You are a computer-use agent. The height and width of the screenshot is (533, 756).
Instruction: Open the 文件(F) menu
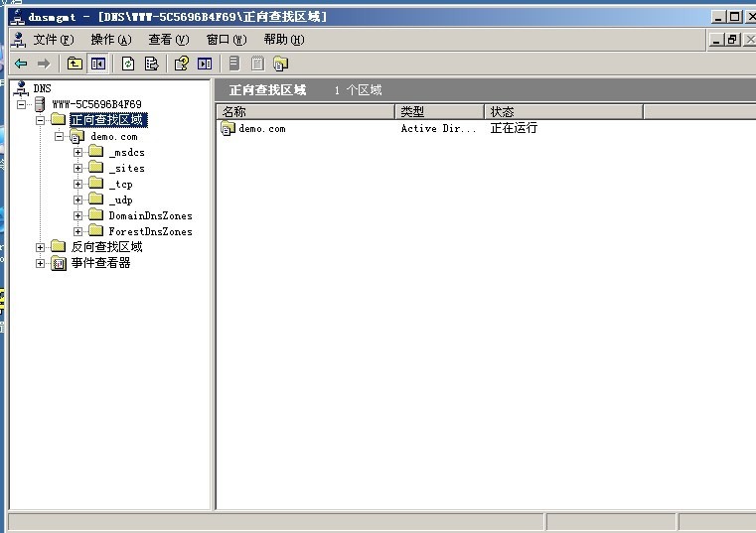pos(54,40)
